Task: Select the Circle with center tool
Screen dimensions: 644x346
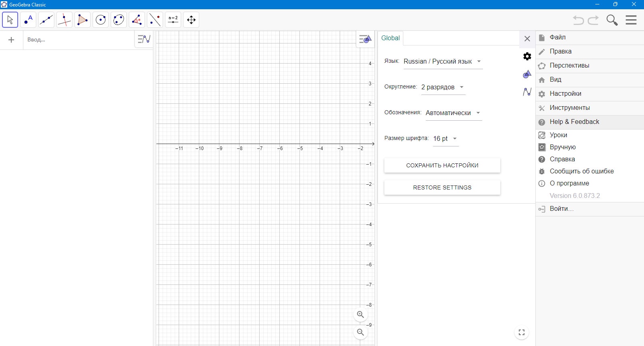Action: pos(101,20)
